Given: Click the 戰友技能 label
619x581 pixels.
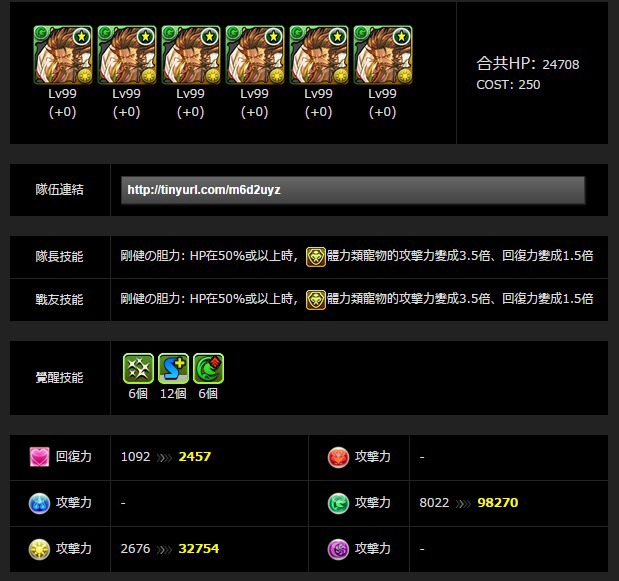Looking at the screenshot, I should click(60, 299).
